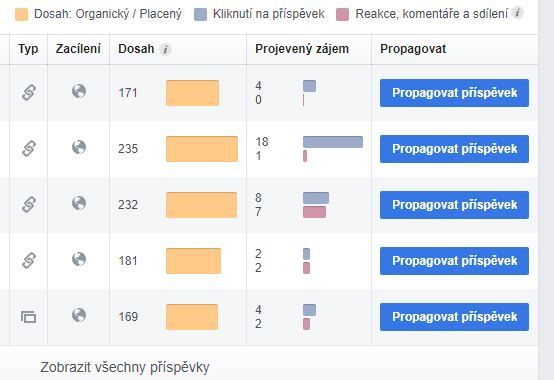Click the pink Reakce legend swatch
The image size is (554, 380).
342,14
